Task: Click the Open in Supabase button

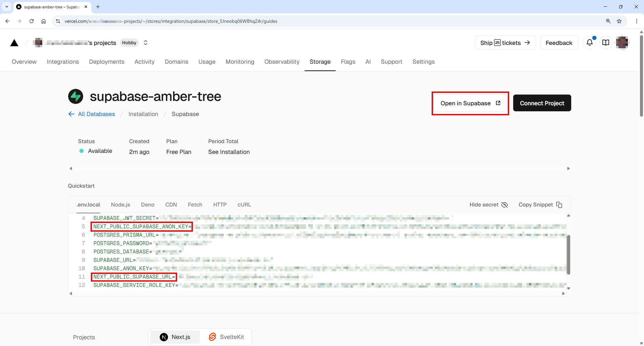Action: 470,103
